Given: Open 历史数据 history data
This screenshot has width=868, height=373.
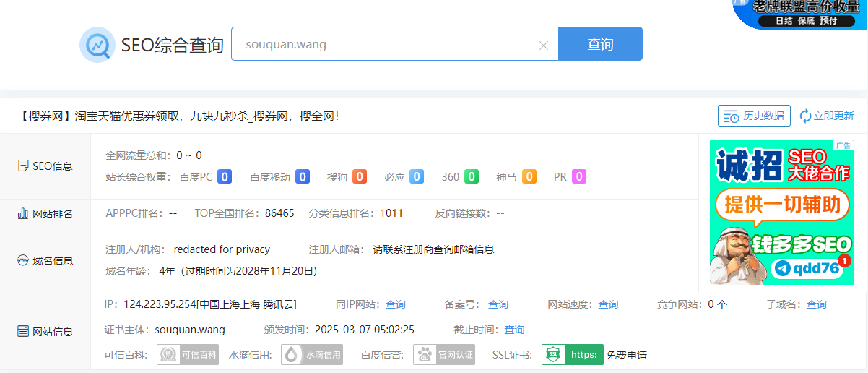Looking at the screenshot, I should pyautogui.click(x=754, y=116).
